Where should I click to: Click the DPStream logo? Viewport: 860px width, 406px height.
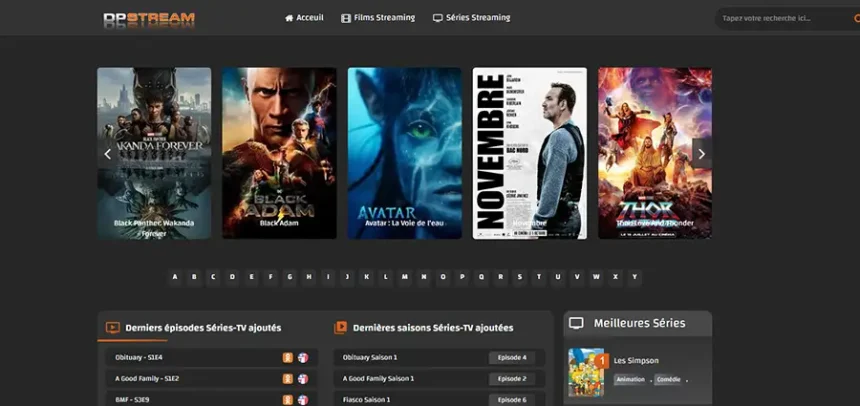coord(149,20)
